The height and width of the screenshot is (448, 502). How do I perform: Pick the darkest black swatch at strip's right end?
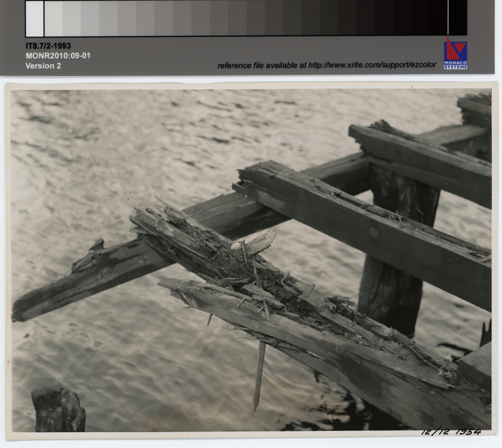pyautogui.click(x=457, y=18)
